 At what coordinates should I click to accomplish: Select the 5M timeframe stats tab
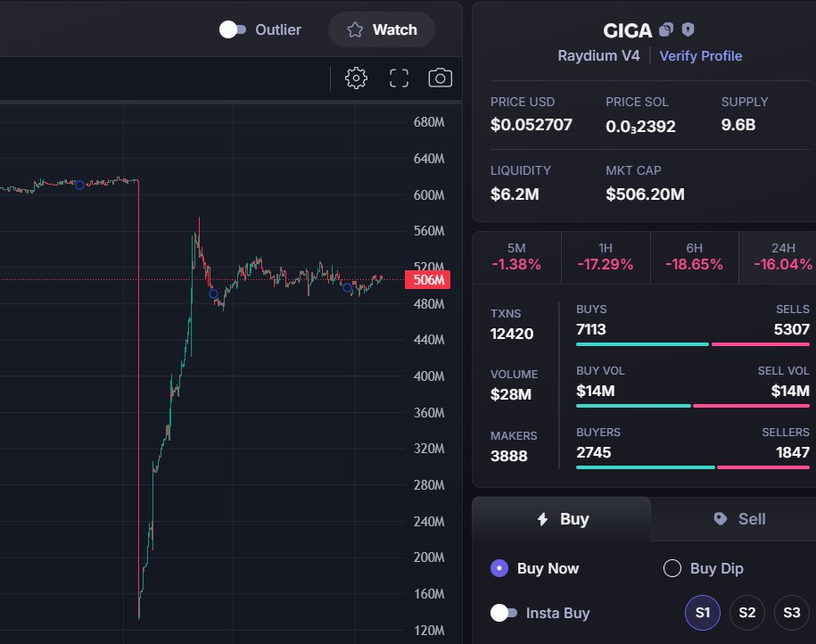(x=516, y=257)
